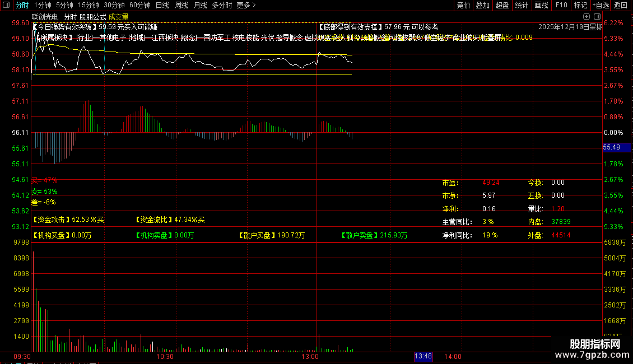
Task: Click the 56.11 previous close price label
Action: coord(20,132)
